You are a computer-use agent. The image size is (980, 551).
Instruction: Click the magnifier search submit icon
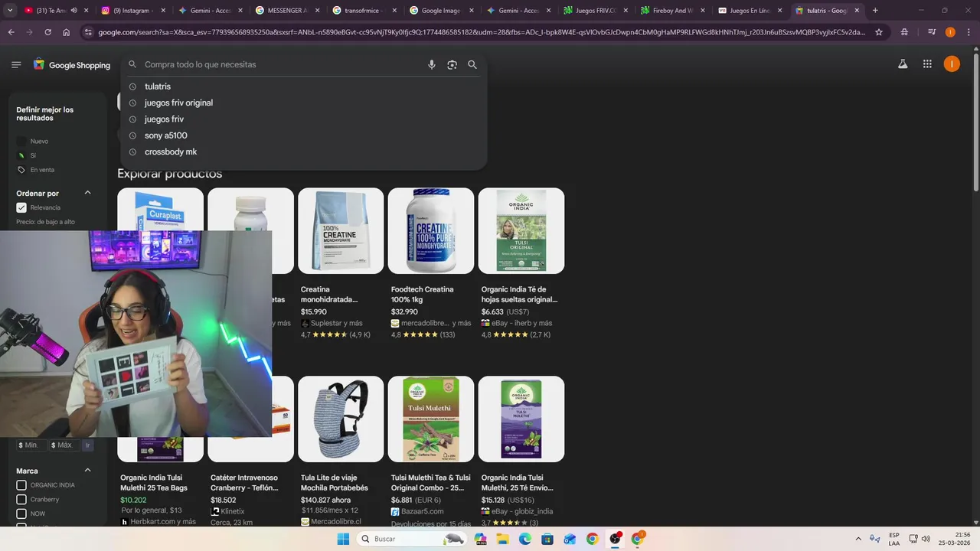pos(472,65)
